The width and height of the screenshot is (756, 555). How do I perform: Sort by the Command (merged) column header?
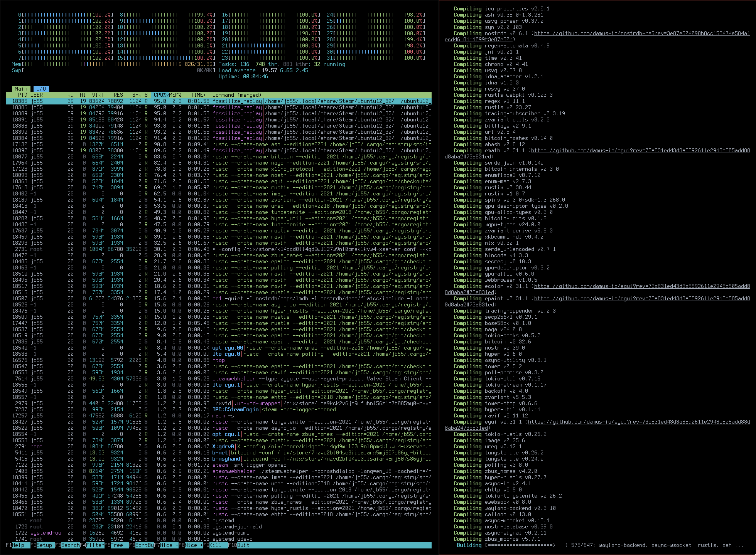point(237,95)
